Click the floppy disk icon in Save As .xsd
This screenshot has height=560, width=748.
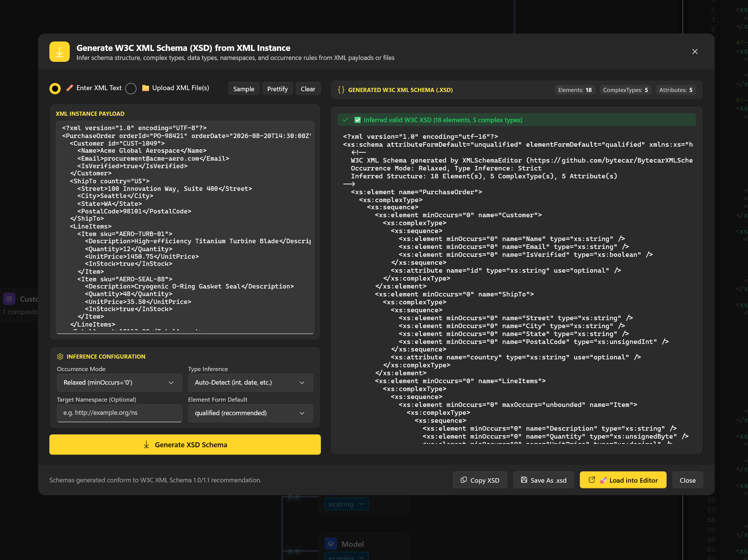pos(524,480)
